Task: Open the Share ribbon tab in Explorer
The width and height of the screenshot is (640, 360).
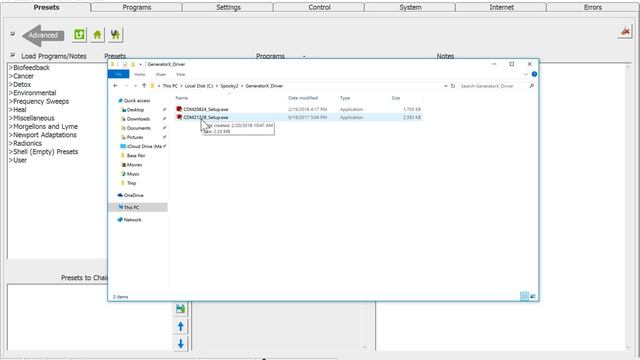Action: pyautogui.click(x=161, y=74)
